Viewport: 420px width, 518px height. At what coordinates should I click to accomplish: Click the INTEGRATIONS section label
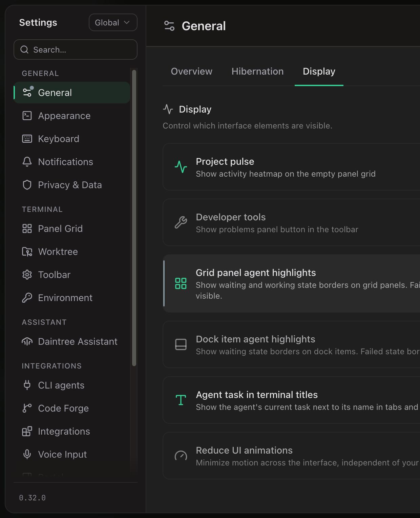(x=52, y=366)
